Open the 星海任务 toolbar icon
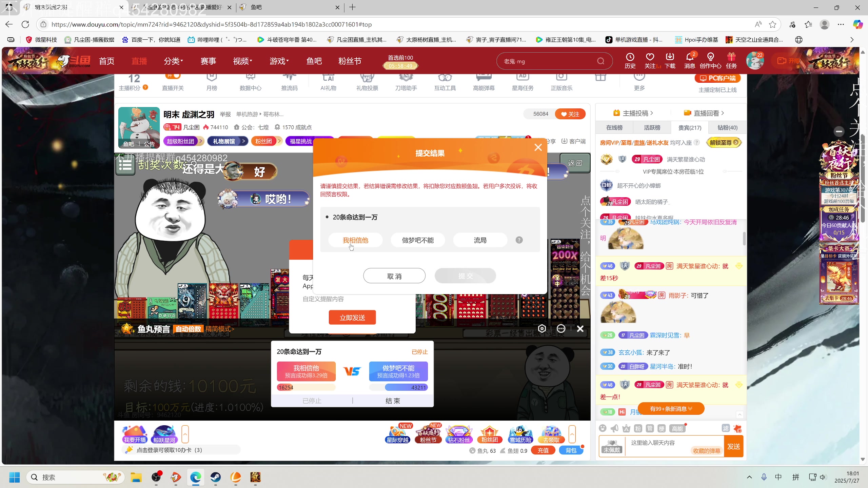The image size is (868, 488). 522,82
